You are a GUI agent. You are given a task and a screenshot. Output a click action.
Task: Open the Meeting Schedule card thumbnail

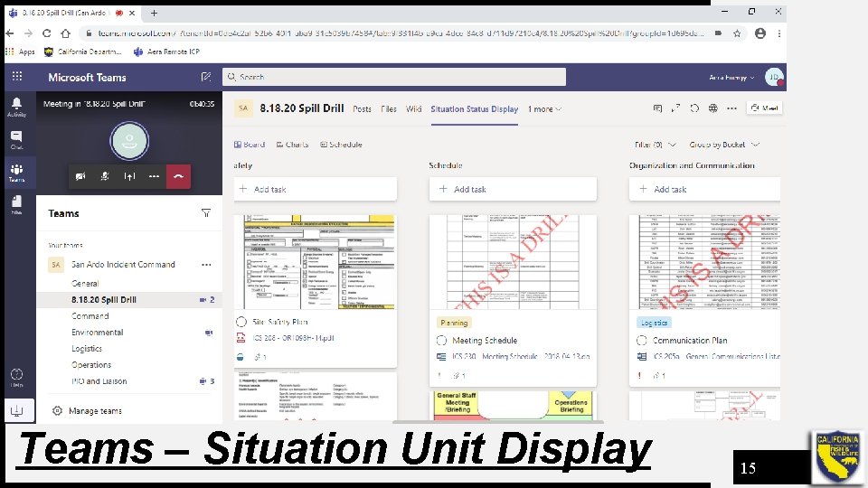tap(513, 262)
